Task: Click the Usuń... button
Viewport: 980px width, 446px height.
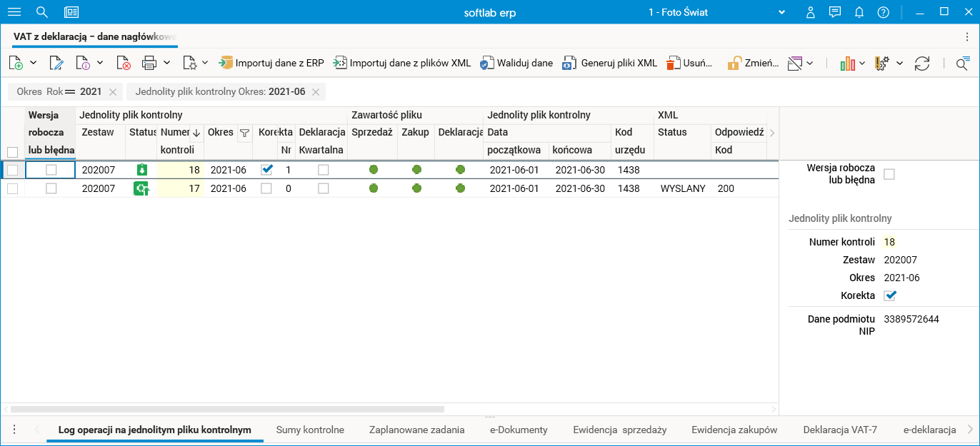Action: click(x=689, y=64)
